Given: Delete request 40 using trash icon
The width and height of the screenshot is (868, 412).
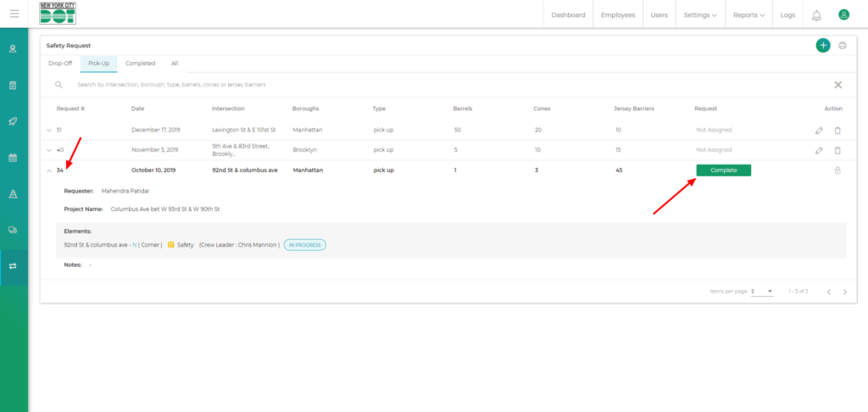Looking at the screenshot, I should click(x=837, y=150).
